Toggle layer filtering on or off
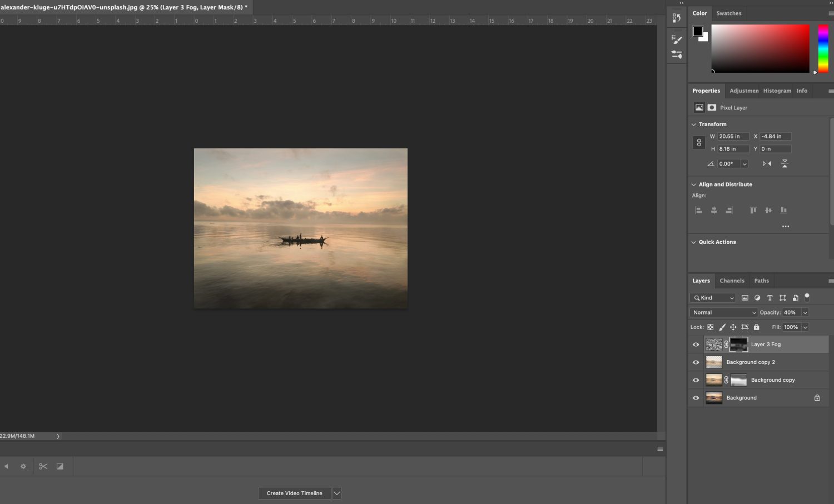The height and width of the screenshot is (504, 834). pos(807,297)
